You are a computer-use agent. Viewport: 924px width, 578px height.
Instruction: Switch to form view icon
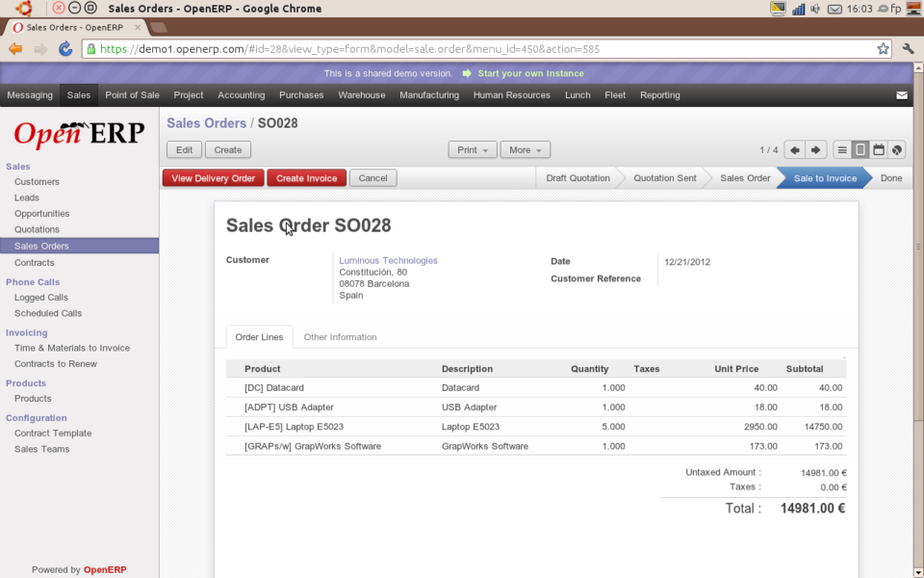(x=860, y=150)
